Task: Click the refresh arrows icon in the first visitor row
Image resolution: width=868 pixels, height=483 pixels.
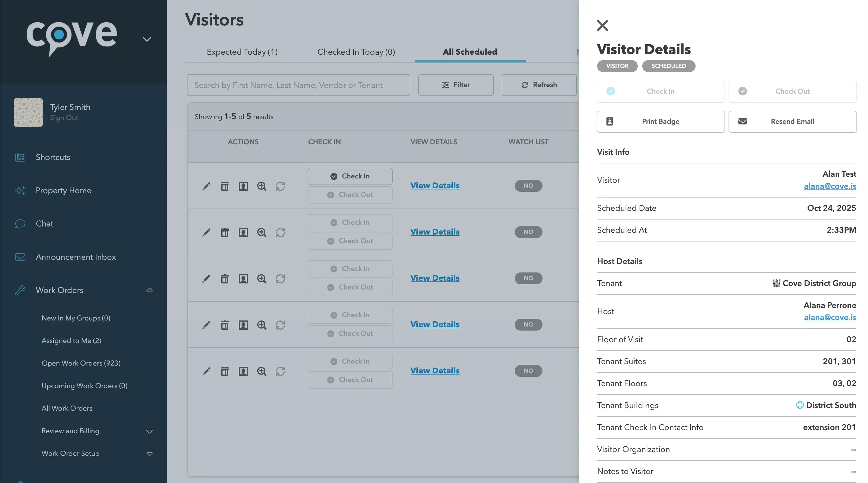Action: 280,186
